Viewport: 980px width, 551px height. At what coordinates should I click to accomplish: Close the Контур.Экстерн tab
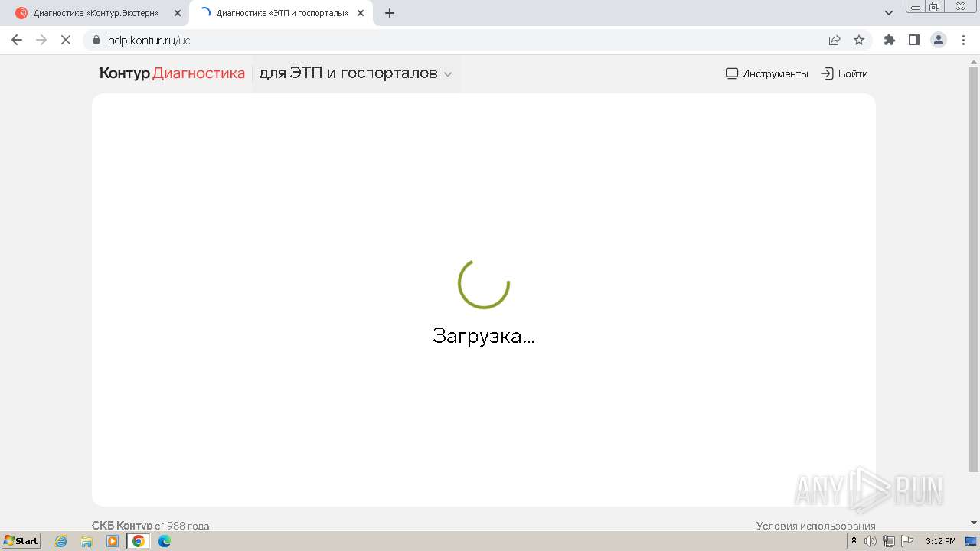click(x=178, y=13)
